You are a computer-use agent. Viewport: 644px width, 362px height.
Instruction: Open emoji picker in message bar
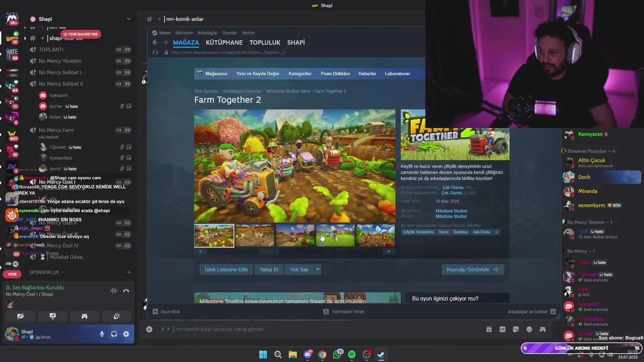point(529,329)
